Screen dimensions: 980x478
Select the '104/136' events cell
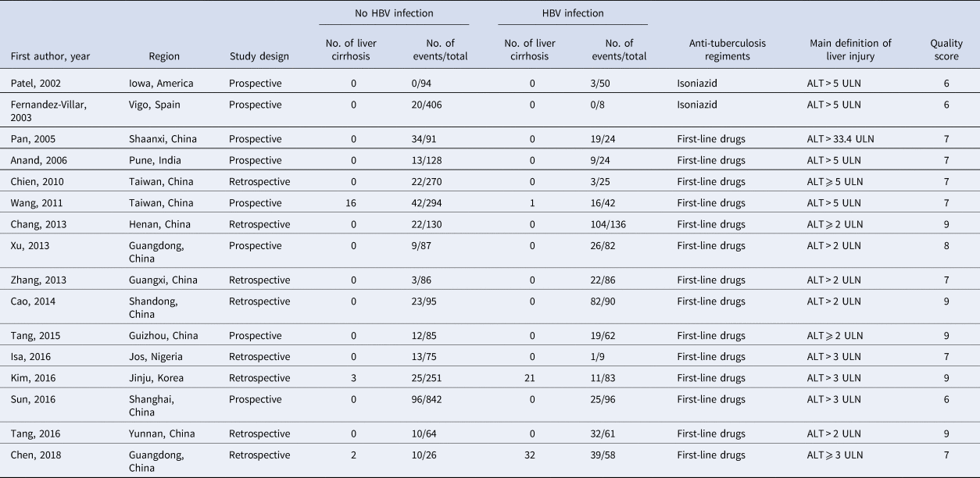click(x=613, y=223)
